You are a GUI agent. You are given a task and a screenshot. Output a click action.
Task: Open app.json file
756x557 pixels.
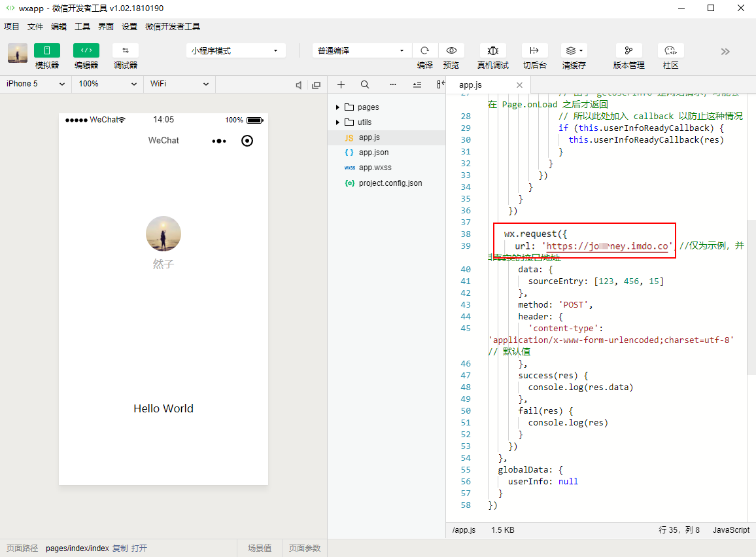387,153
